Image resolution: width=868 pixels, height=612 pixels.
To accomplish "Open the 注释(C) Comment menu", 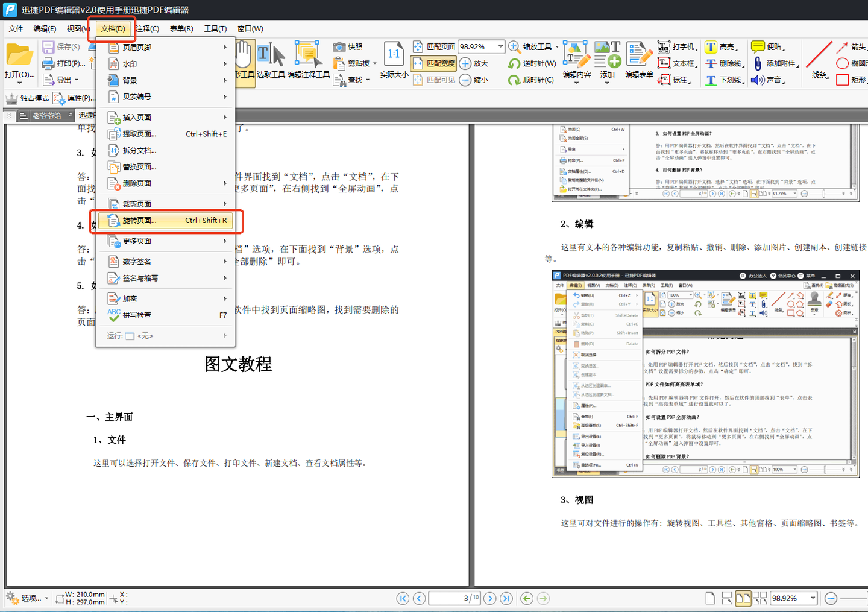I will (148, 28).
